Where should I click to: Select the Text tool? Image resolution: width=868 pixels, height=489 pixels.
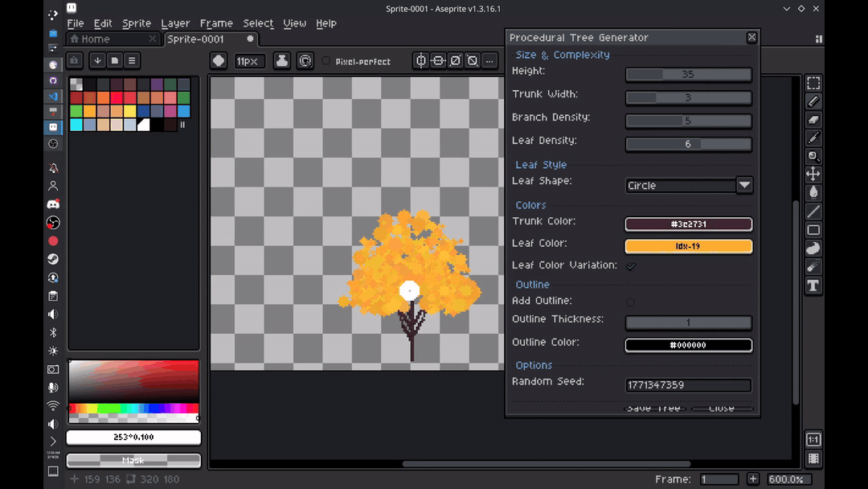pyautogui.click(x=813, y=286)
